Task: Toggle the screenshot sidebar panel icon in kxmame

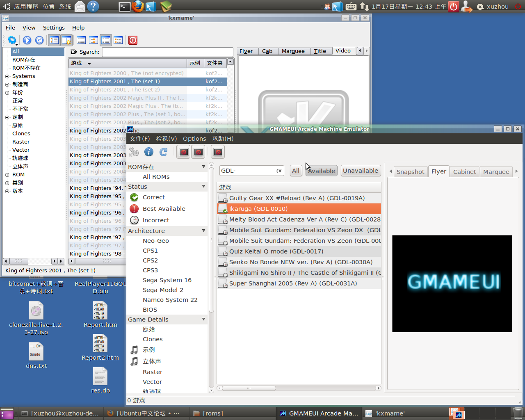Action: (66, 40)
